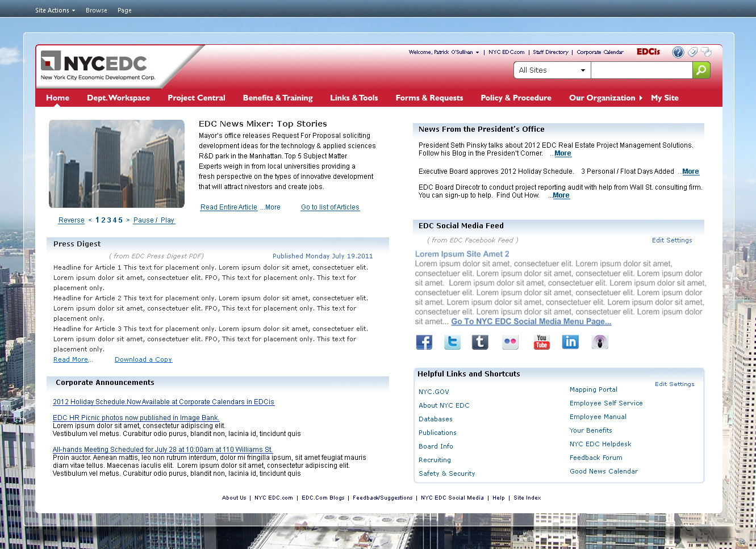This screenshot has height=549, width=756.
Task: Open the Staff Directory header link
Action: click(x=550, y=52)
